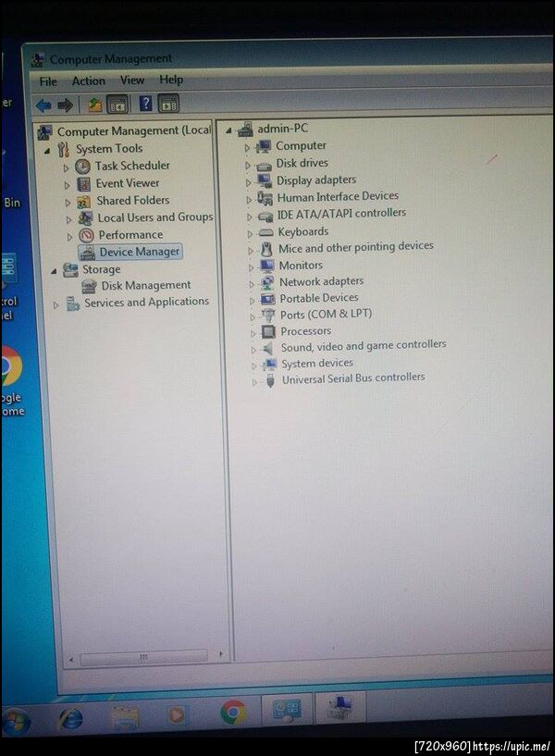Expand IDE ATA/ATAPI controllers arrow
The height and width of the screenshot is (756, 555).
click(249, 217)
